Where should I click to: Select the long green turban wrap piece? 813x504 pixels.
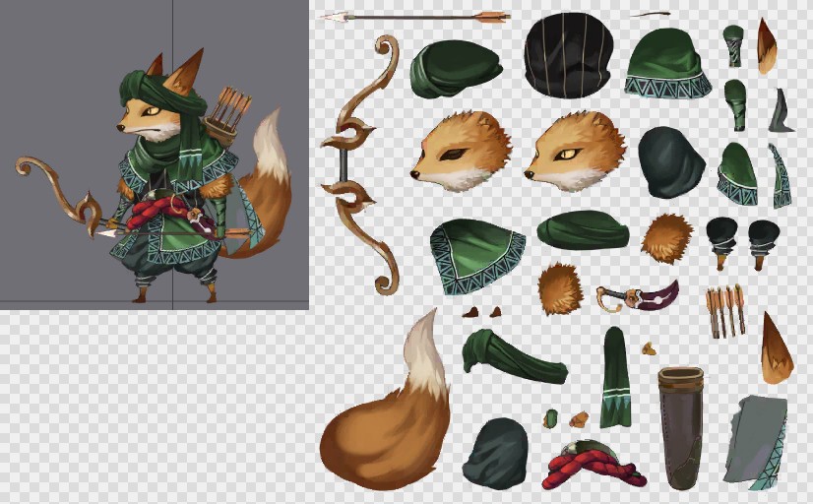click(x=512, y=356)
